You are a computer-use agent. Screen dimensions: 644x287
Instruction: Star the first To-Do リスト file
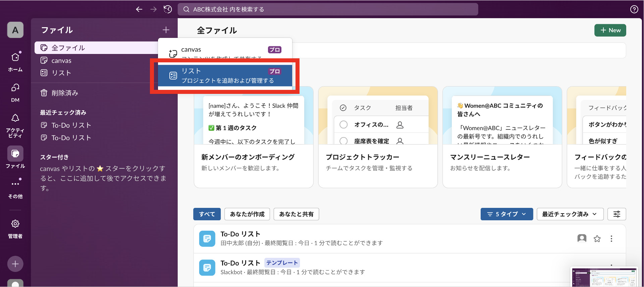point(597,239)
